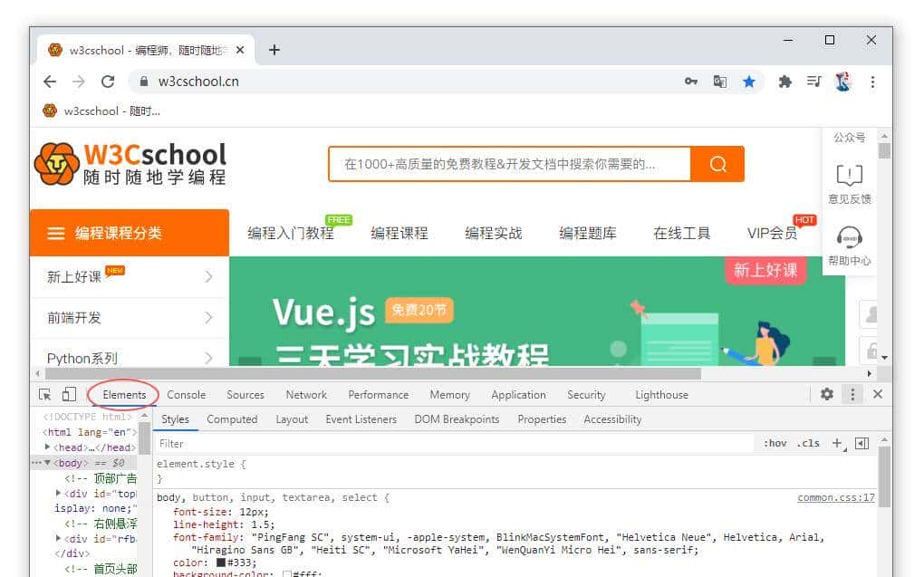The height and width of the screenshot is (577, 924).
Task: Open the Computed styles tab
Action: coord(232,418)
